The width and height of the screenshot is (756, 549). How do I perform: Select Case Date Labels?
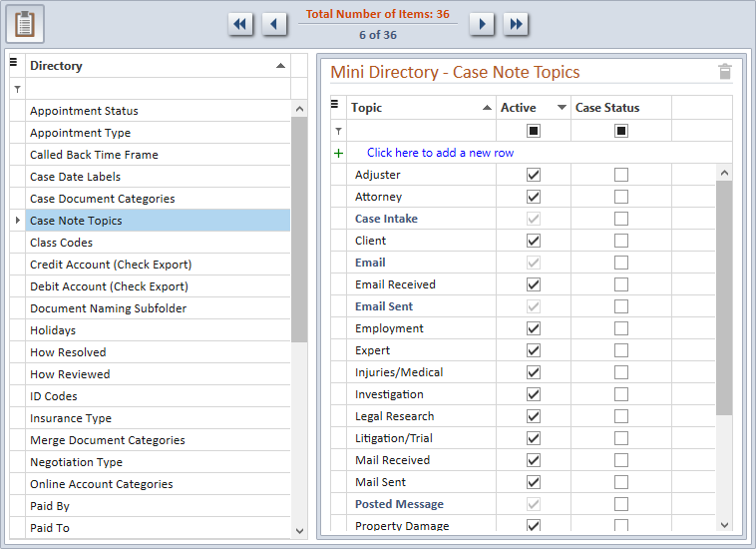[x=158, y=177]
